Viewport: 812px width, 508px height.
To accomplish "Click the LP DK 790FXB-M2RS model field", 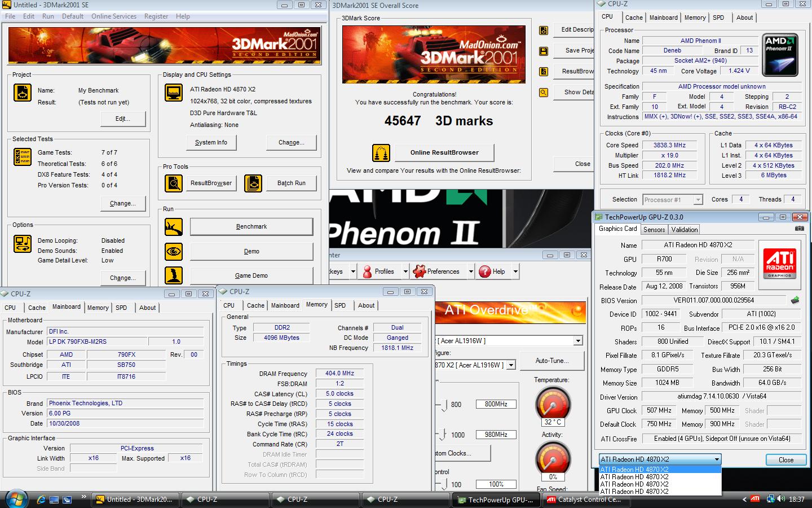I will coord(96,341).
